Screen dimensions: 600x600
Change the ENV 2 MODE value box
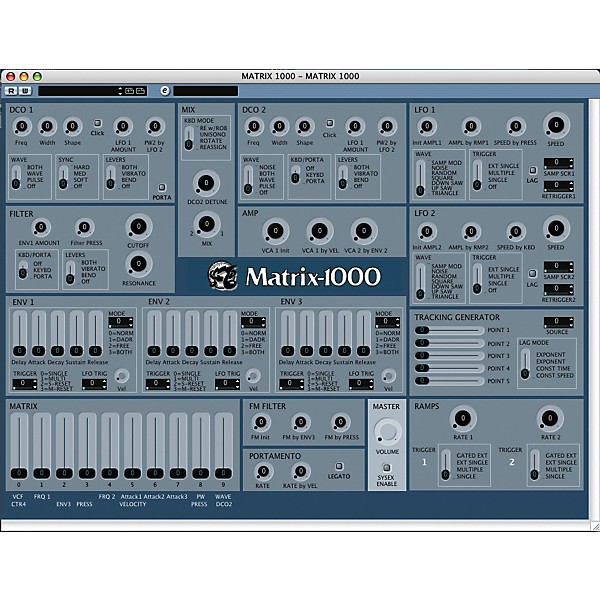pyautogui.click(x=253, y=322)
